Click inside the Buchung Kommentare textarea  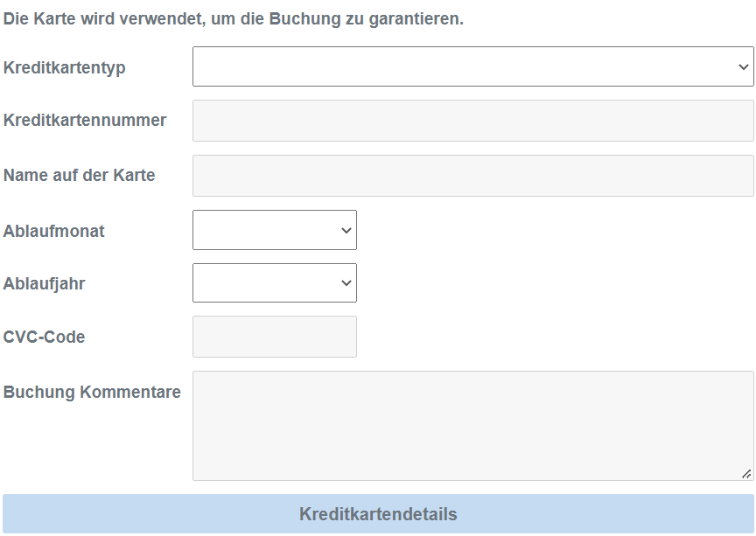coord(472,425)
